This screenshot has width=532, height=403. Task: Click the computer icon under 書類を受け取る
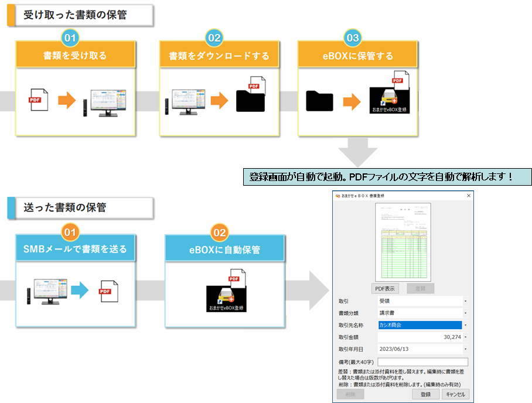coord(104,103)
